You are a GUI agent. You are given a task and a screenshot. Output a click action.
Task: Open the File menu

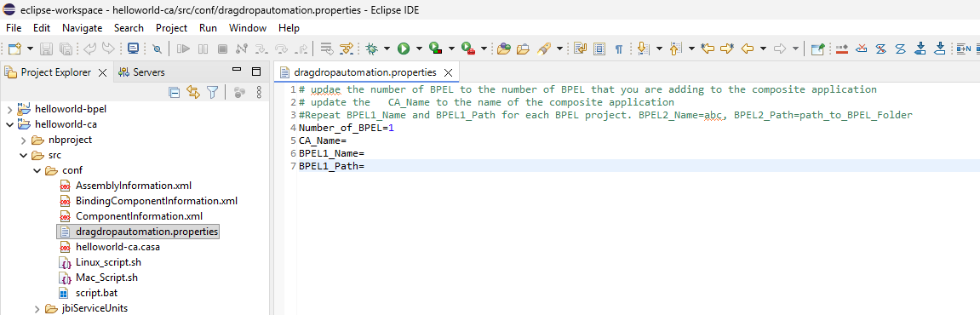point(14,28)
